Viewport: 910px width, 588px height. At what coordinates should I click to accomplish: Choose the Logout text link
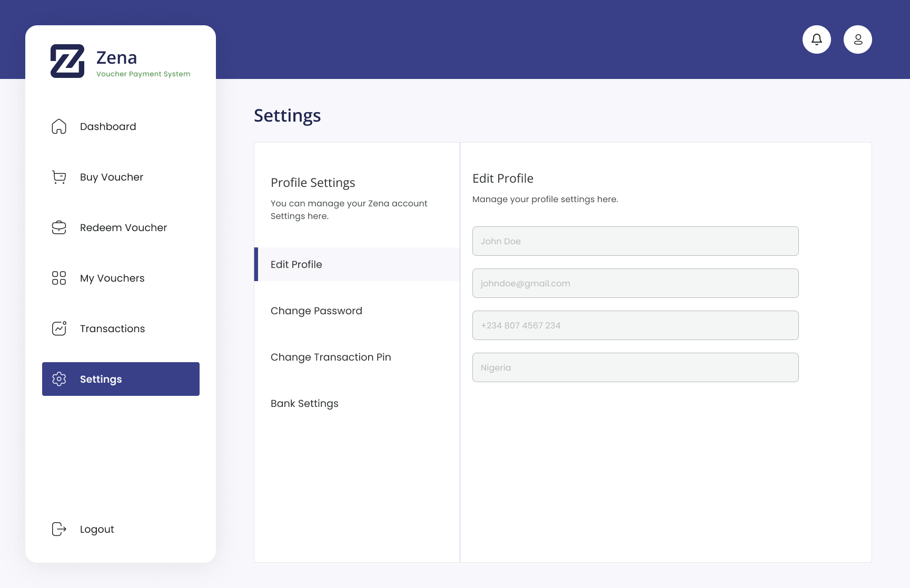click(97, 530)
